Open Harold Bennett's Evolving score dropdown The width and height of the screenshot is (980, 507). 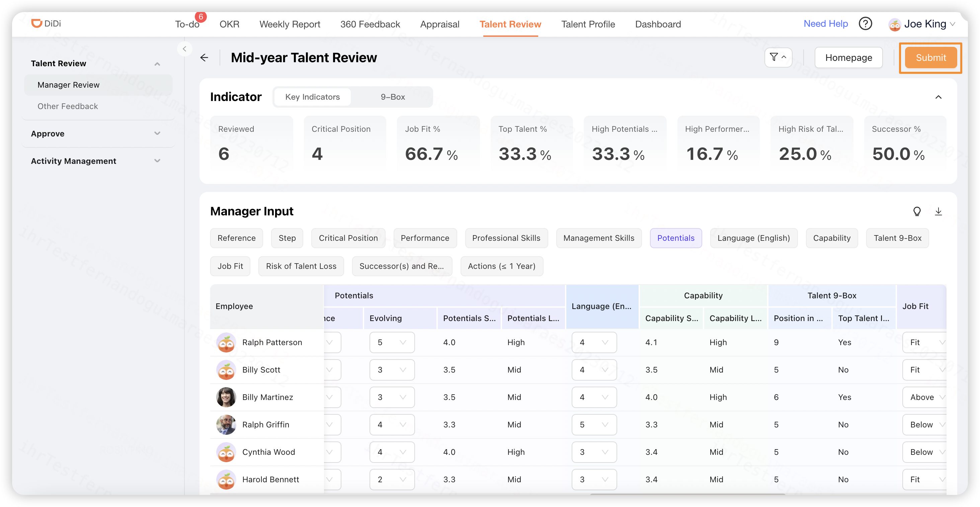(392, 479)
